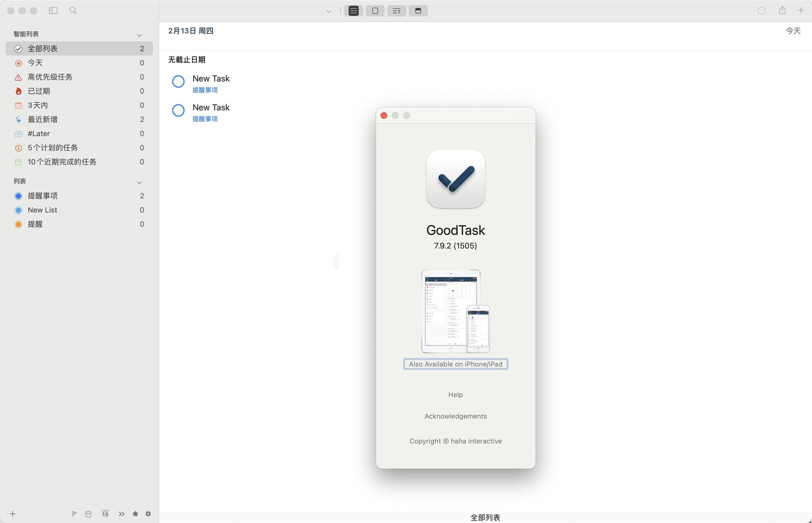
Task: Click the 全部列表 icon in sidebar
Action: [x=18, y=49]
